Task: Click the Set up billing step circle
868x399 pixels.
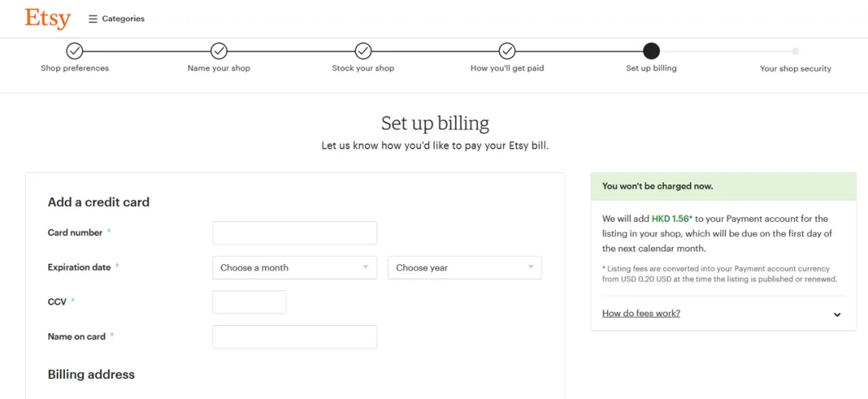Action: (652, 51)
